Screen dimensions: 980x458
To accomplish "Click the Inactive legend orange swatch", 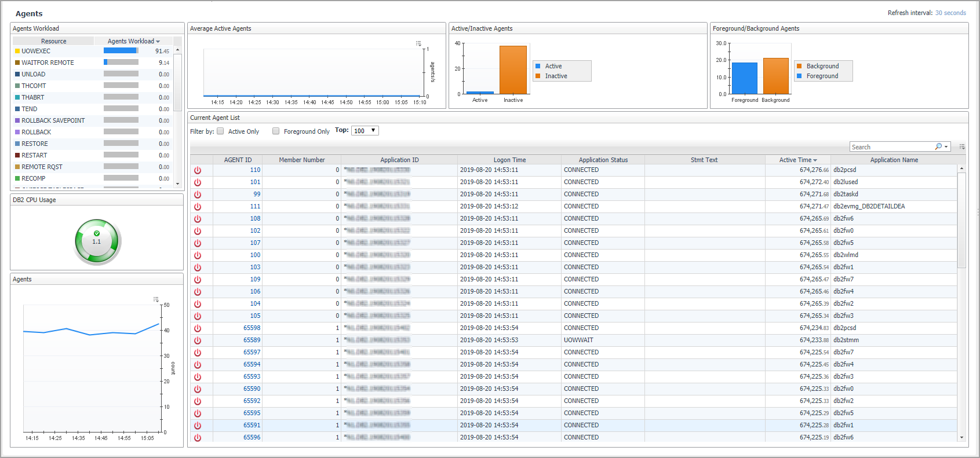I will [x=538, y=76].
